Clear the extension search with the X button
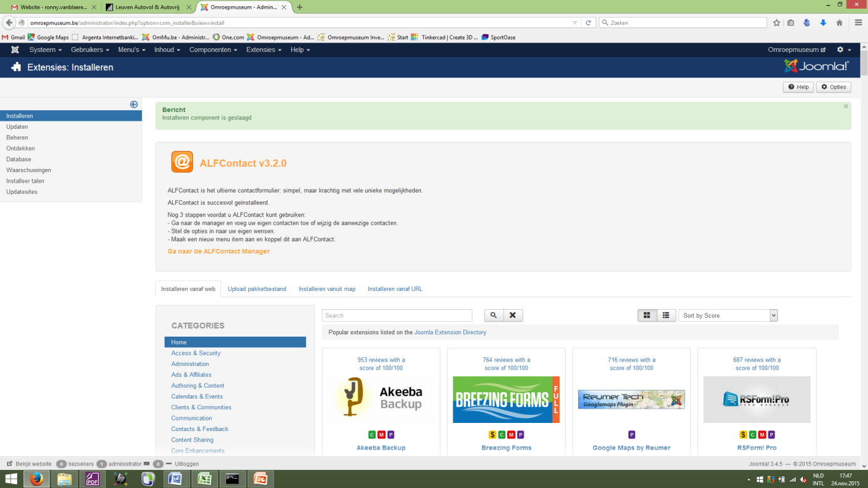The height and width of the screenshot is (488, 868). 512,315
